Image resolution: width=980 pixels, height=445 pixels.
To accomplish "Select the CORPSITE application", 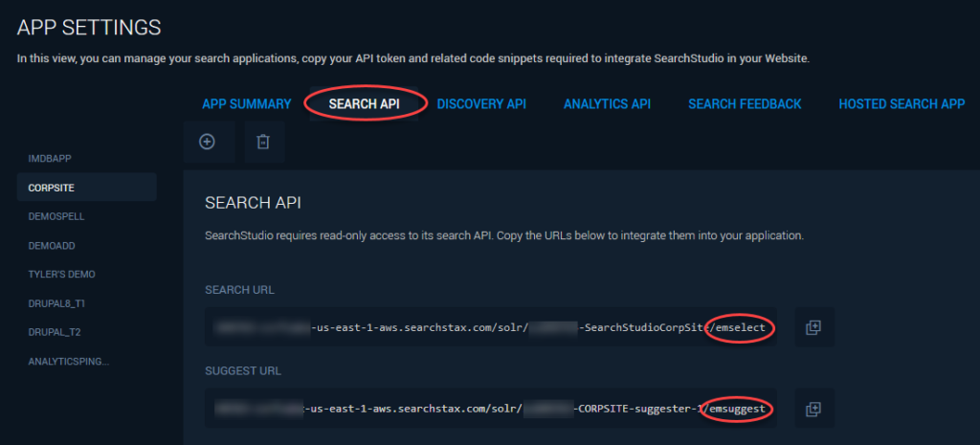I will point(87,188).
